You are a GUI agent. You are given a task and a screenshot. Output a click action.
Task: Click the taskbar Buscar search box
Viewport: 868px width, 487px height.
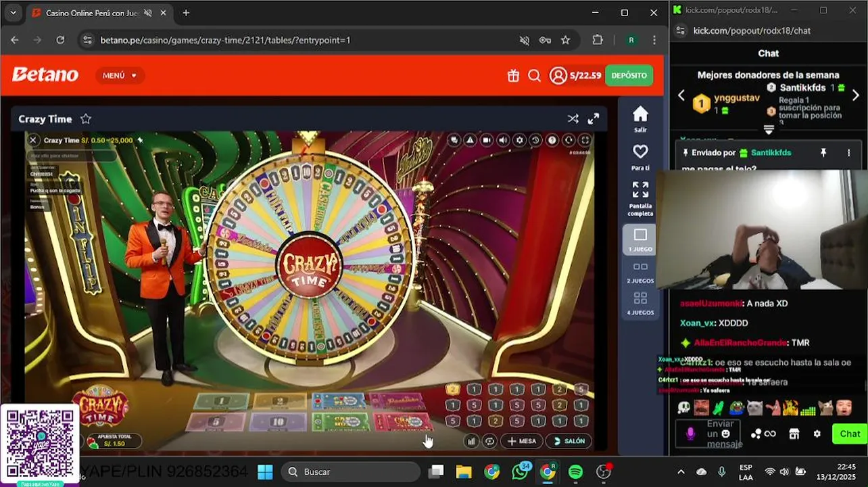pyautogui.click(x=351, y=471)
